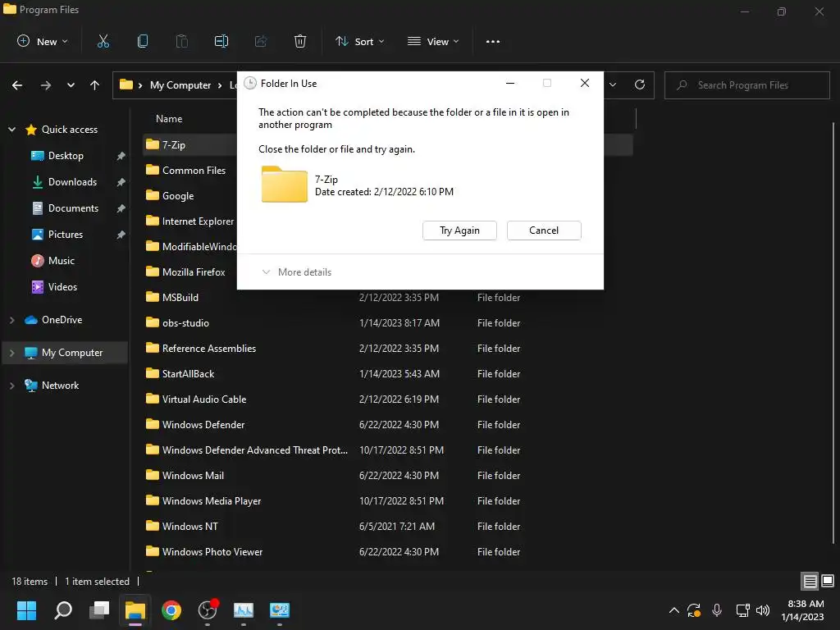
Task: Expand More details in dialog
Action: click(297, 272)
